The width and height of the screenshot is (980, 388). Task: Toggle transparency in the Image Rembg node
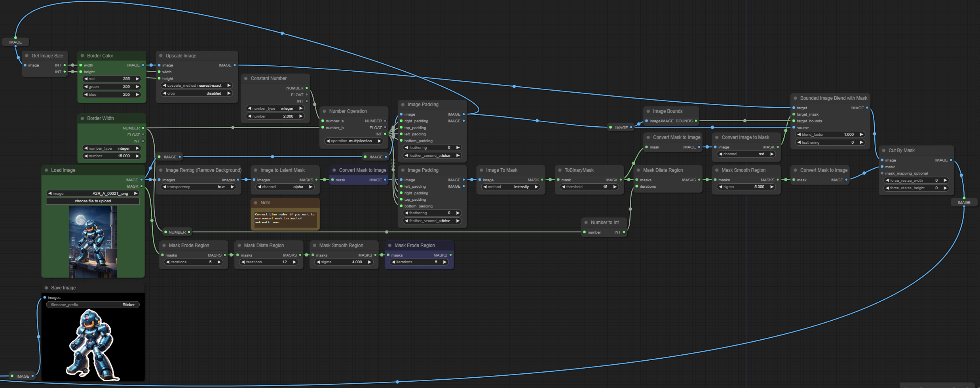pos(199,187)
